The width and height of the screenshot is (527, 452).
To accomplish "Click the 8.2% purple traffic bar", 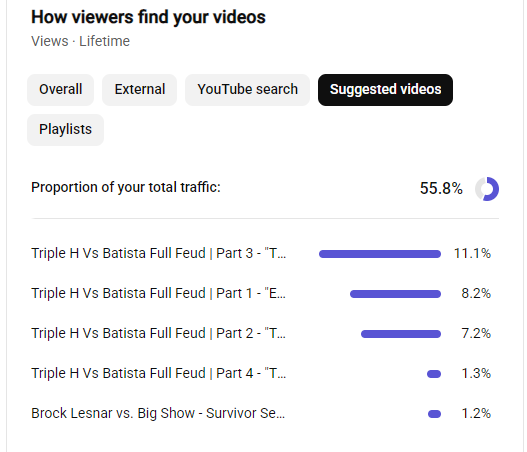I will coord(395,294).
